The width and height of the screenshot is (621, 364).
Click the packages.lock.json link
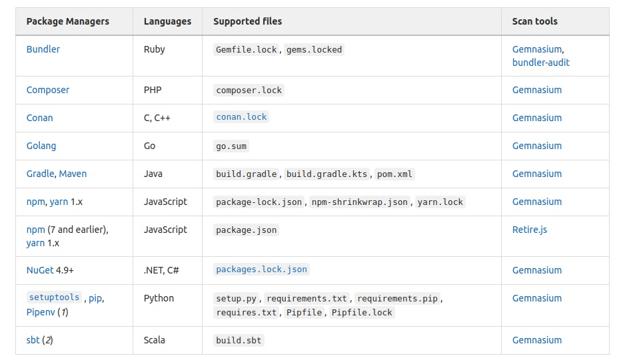click(x=261, y=270)
